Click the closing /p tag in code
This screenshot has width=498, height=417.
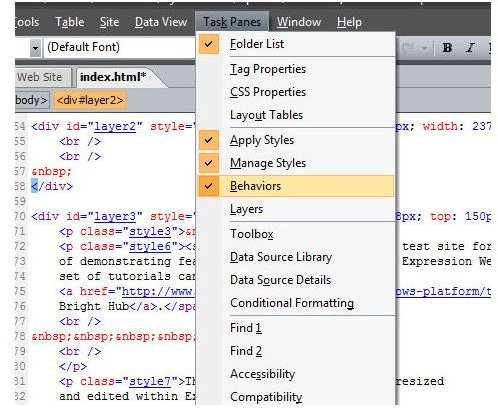point(73,367)
